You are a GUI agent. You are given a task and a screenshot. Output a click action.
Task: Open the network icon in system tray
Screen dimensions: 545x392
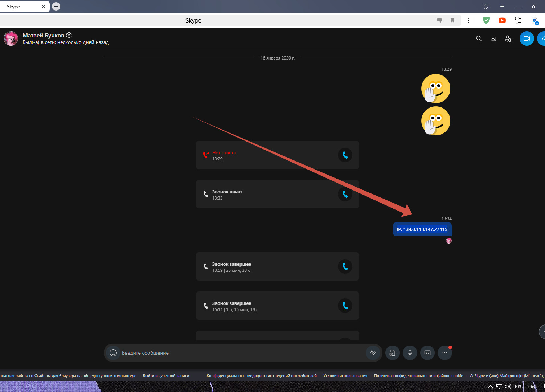pyautogui.click(x=499, y=387)
